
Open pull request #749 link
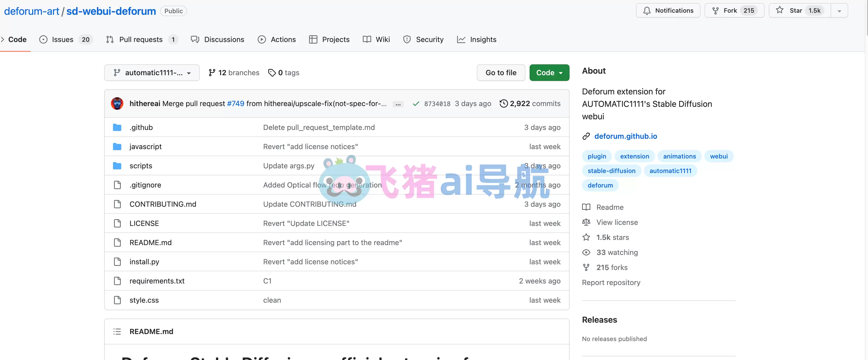coord(236,104)
